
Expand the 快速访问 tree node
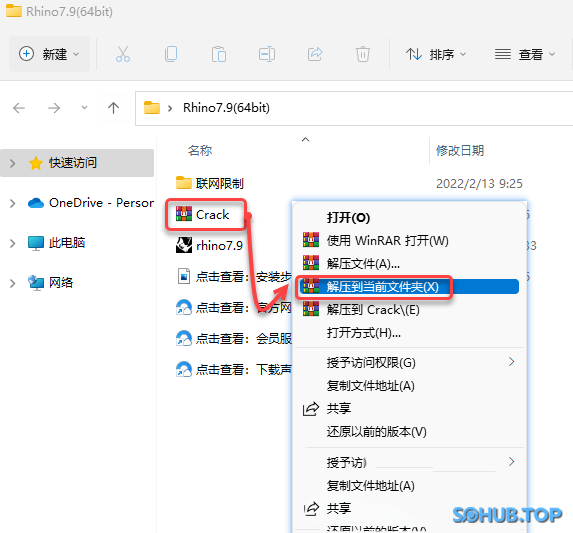[12, 163]
